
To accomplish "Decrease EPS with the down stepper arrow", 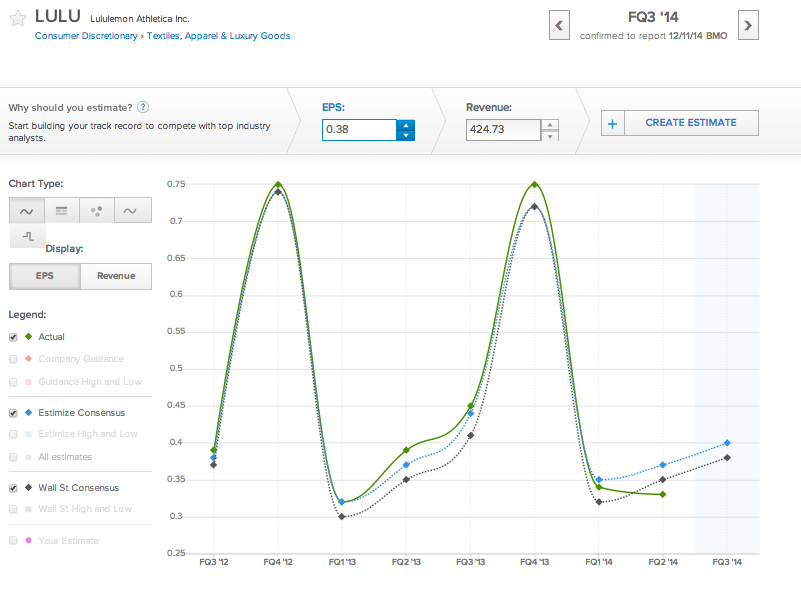I will tap(406, 135).
